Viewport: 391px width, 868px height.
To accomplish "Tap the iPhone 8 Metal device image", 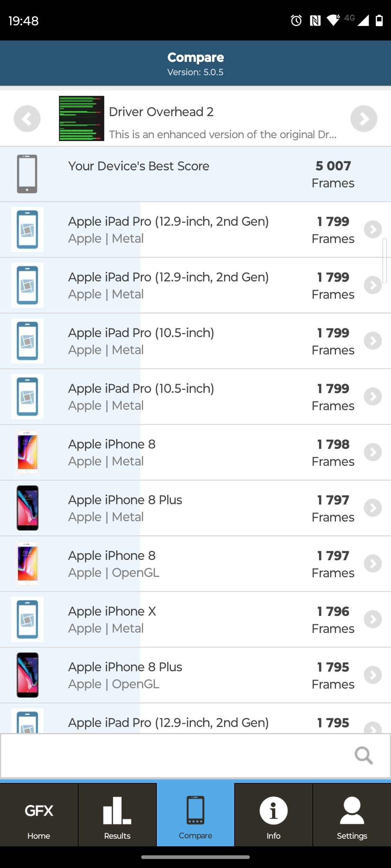I will coord(27,452).
